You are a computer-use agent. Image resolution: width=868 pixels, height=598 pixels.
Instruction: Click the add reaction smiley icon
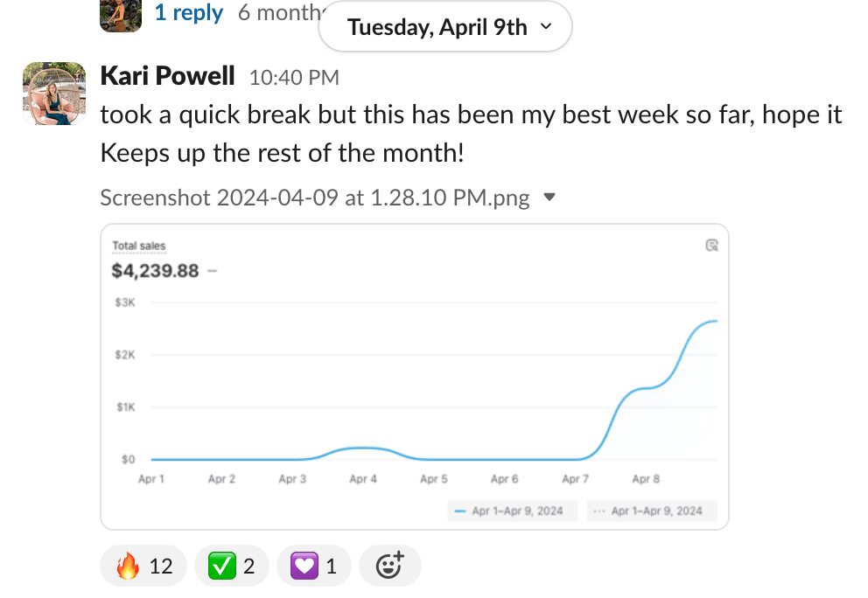click(x=389, y=566)
